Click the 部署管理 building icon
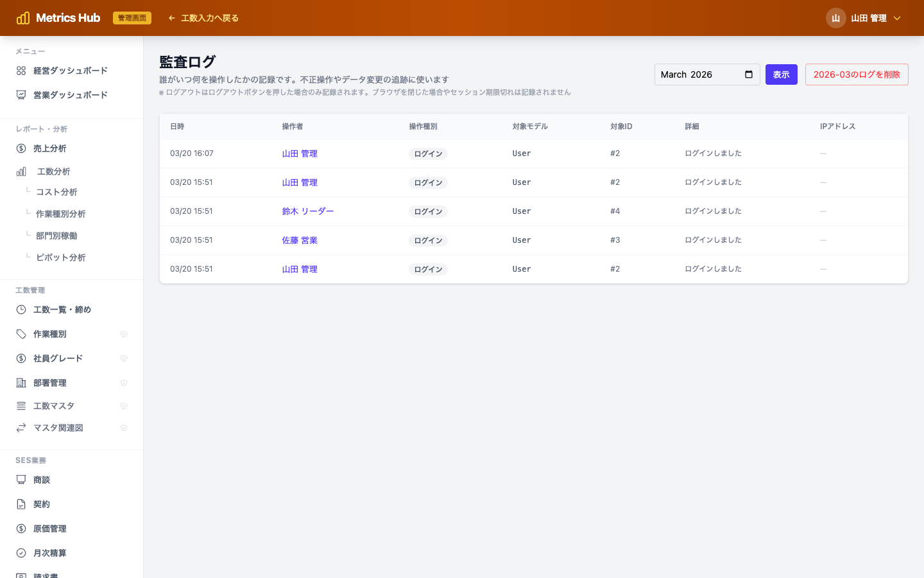This screenshot has width=924, height=578. 21,383
